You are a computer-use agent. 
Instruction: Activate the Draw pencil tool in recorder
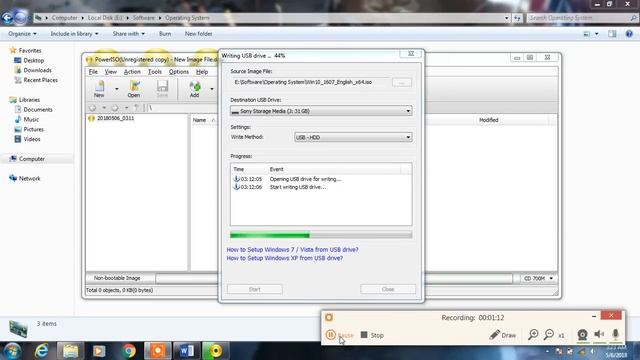[502, 335]
